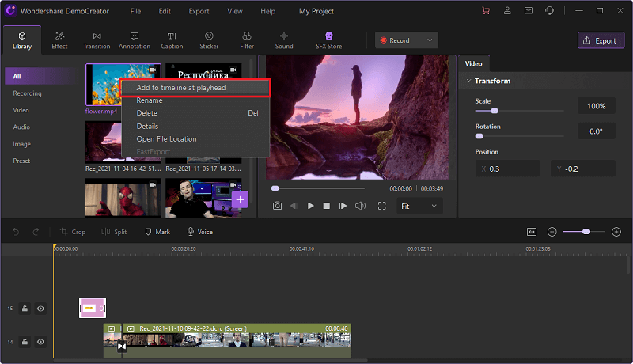
Task: Select the Audio library category
Action: [21, 127]
